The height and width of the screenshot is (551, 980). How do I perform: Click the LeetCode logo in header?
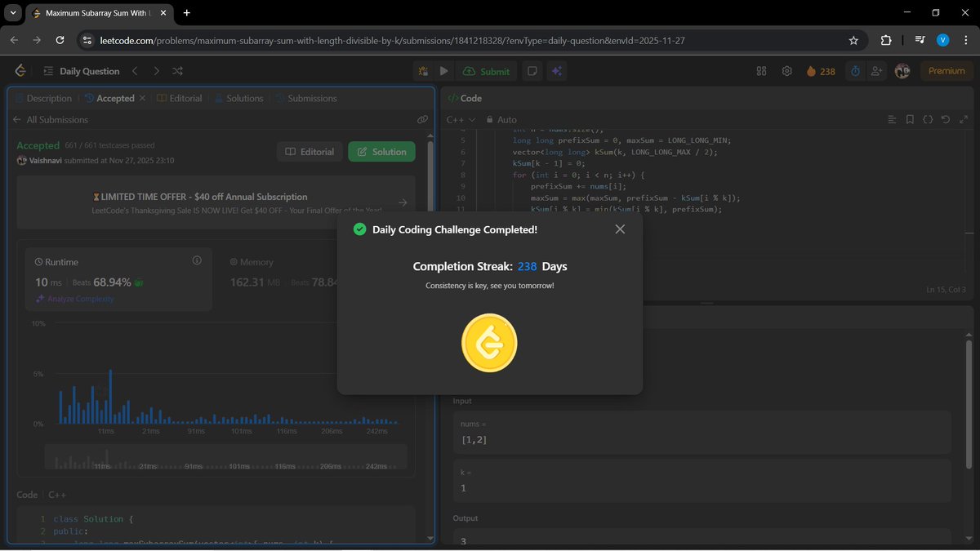[20, 71]
